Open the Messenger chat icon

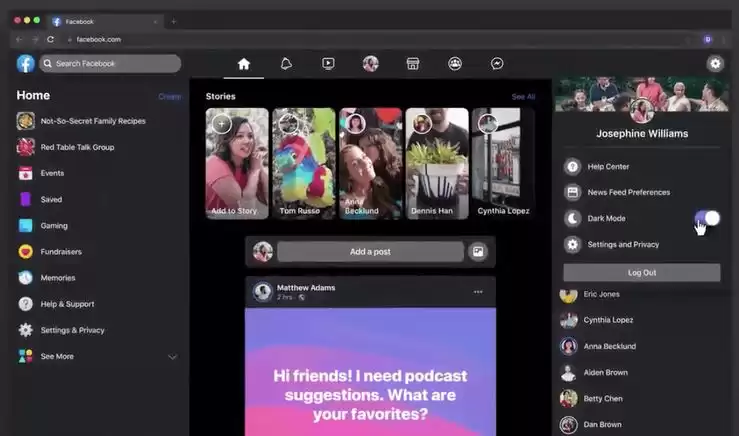[x=497, y=64]
